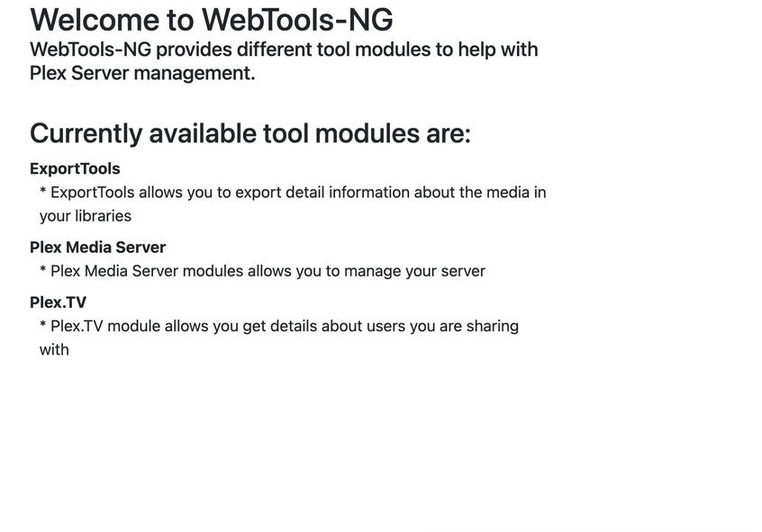
Task: Click the word "sharing" in Plex.TV description
Action: pos(493,326)
